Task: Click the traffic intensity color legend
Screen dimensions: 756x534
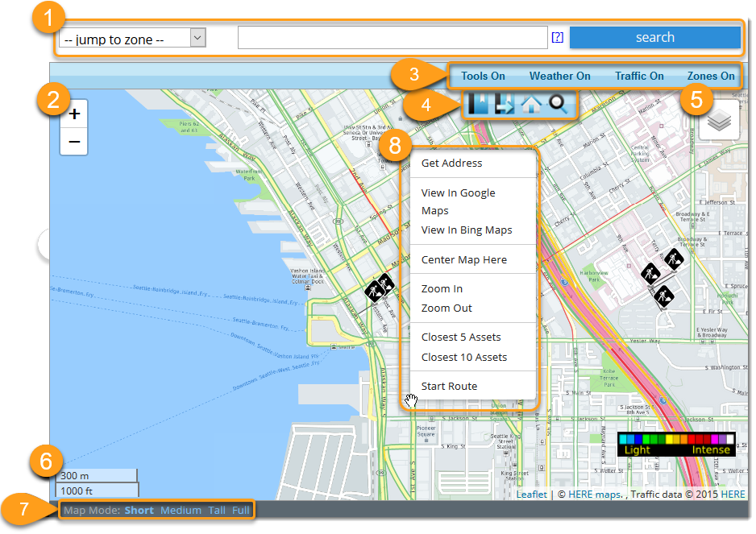Action: (x=676, y=444)
